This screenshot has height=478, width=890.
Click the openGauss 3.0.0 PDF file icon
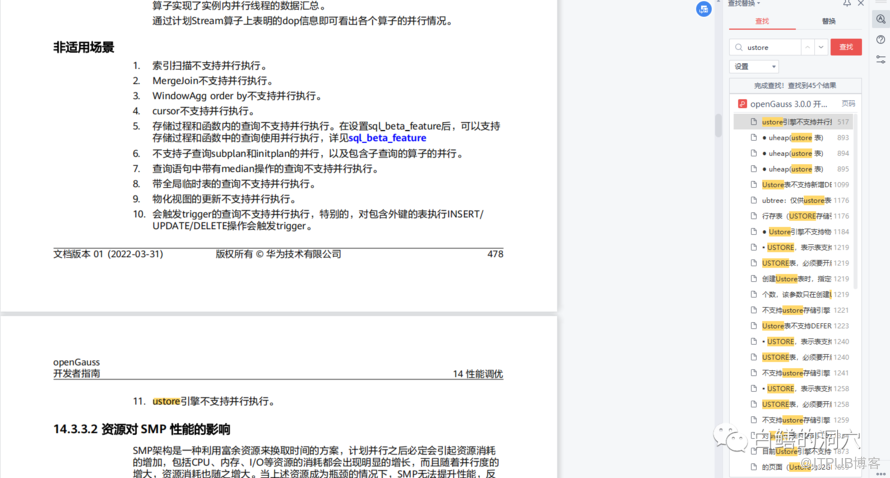coord(742,104)
